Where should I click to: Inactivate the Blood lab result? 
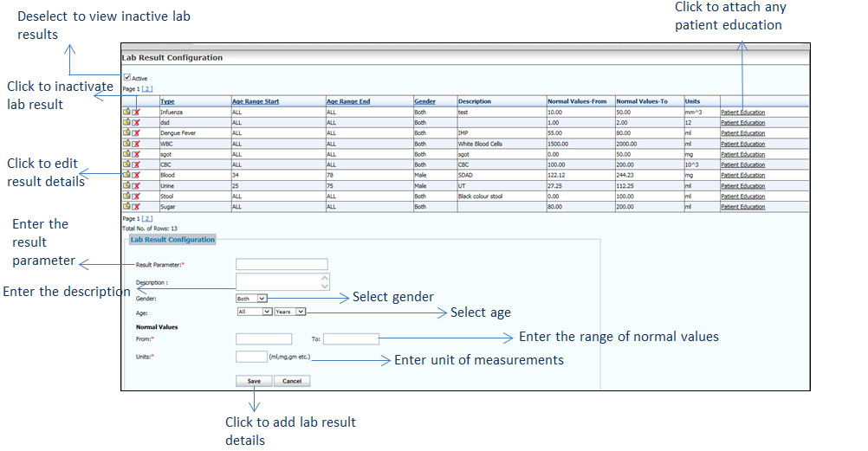(136, 176)
